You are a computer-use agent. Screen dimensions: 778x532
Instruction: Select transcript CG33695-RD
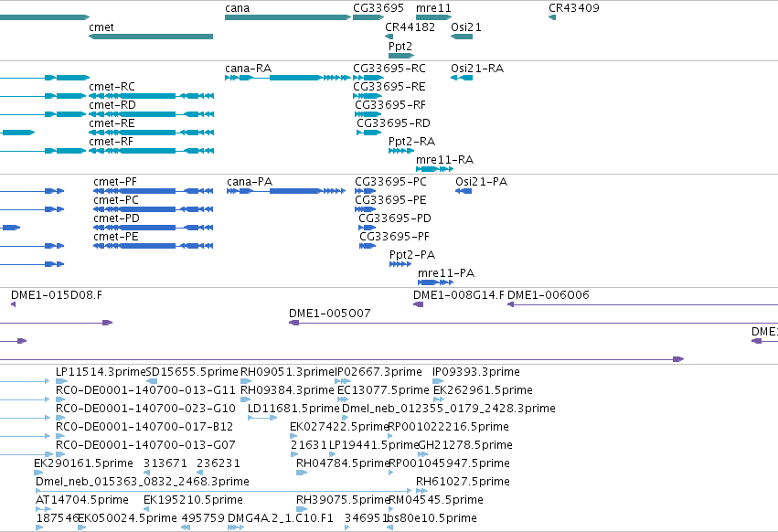[x=368, y=133]
